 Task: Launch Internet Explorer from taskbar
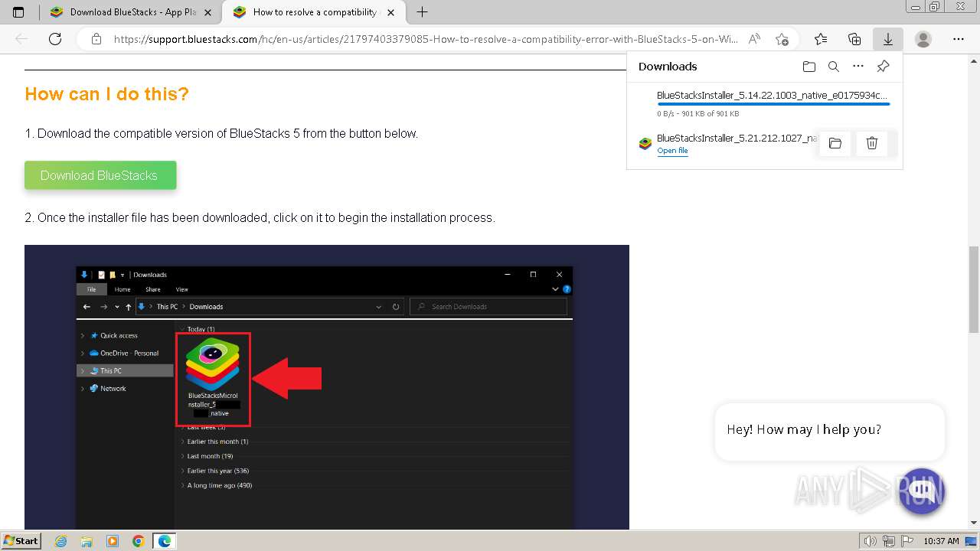tap(61, 541)
